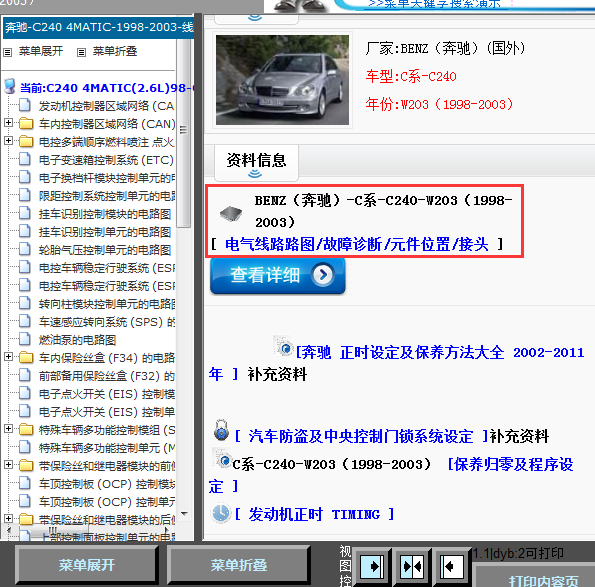Image resolution: width=595 pixels, height=587 pixels.
Task: Click the tree scrollbar down arrow
Action: pyautogui.click(x=184, y=514)
